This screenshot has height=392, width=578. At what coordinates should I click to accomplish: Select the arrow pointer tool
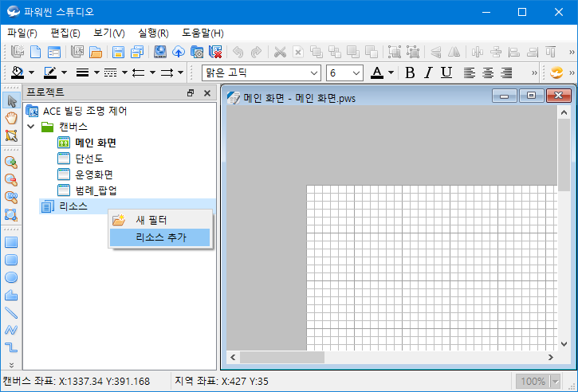pyautogui.click(x=11, y=100)
